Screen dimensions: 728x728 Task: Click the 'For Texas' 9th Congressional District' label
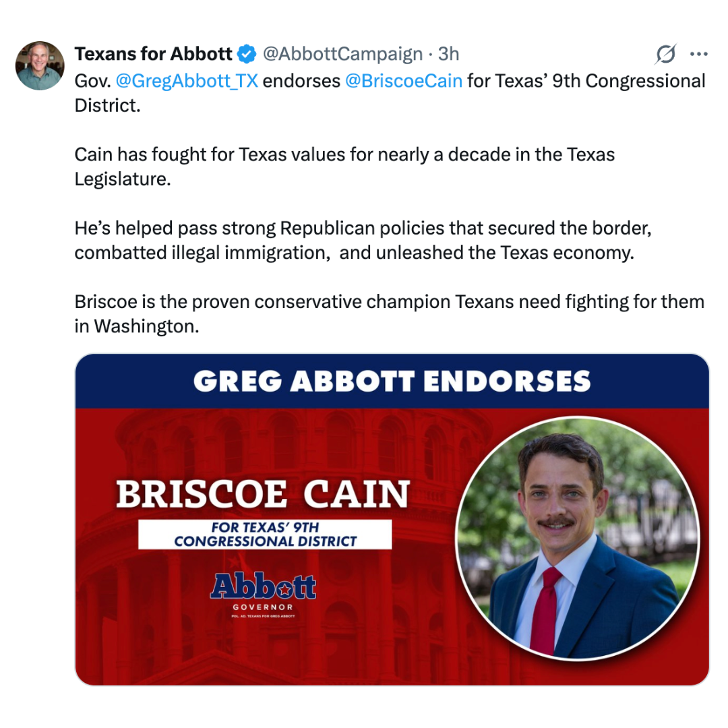click(x=265, y=535)
